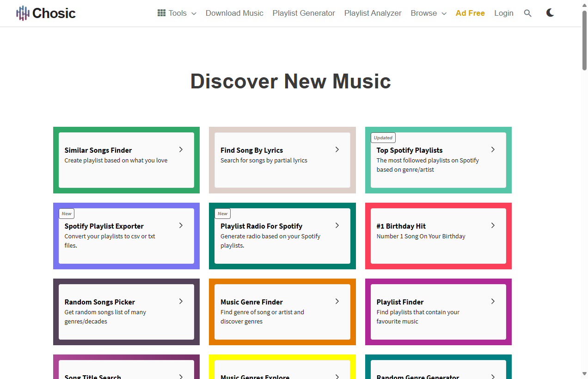Click arrow icon on Find Song By Lyrics
The image size is (588, 379).
click(x=337, y=149)
